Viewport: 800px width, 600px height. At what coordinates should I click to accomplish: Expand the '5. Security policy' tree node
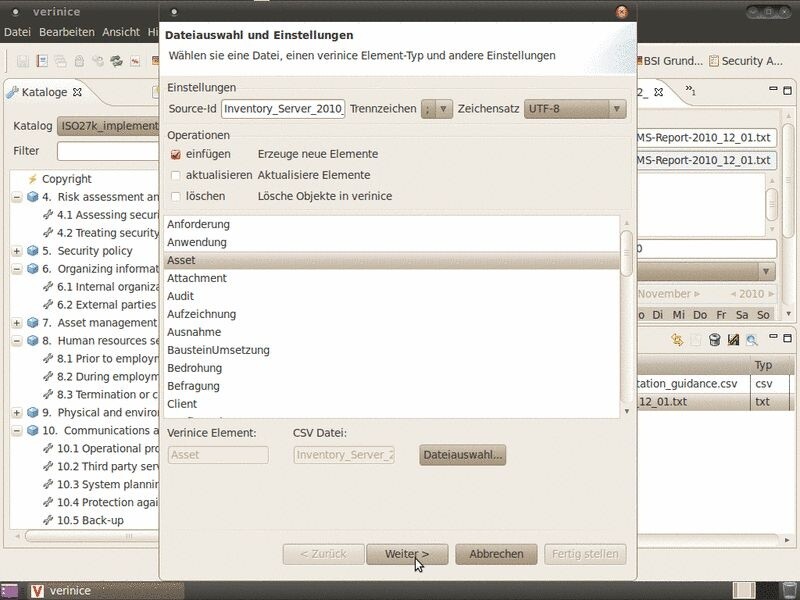(x=17, y=251)
